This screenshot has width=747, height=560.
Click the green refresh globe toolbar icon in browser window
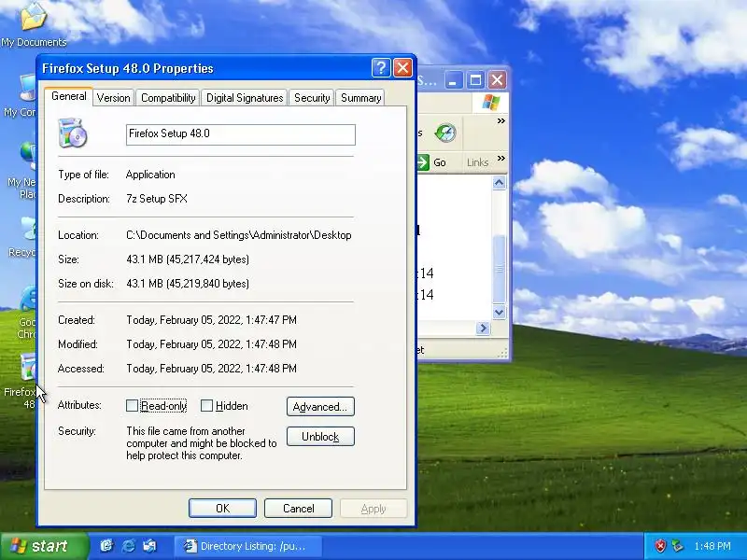[445, 133]
